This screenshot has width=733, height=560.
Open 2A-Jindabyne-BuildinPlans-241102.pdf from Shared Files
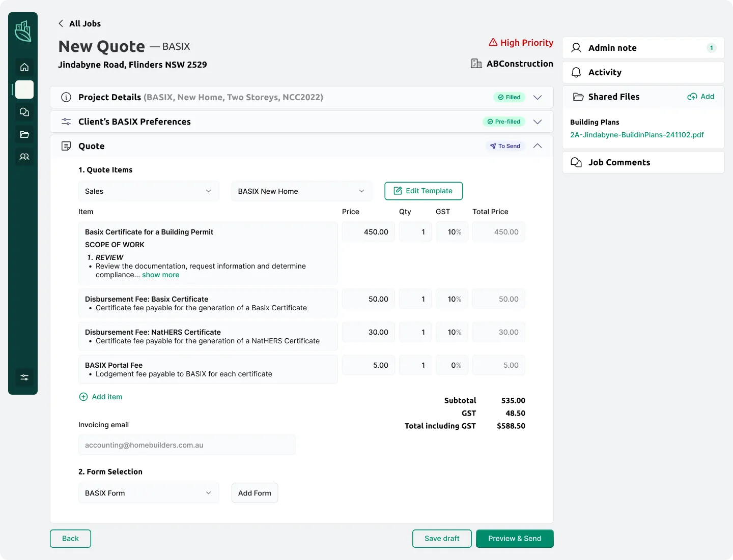tap(637, 135)
